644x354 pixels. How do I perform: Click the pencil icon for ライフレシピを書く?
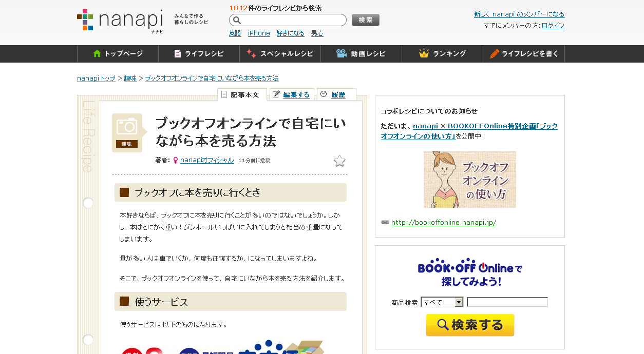point(495,53)
